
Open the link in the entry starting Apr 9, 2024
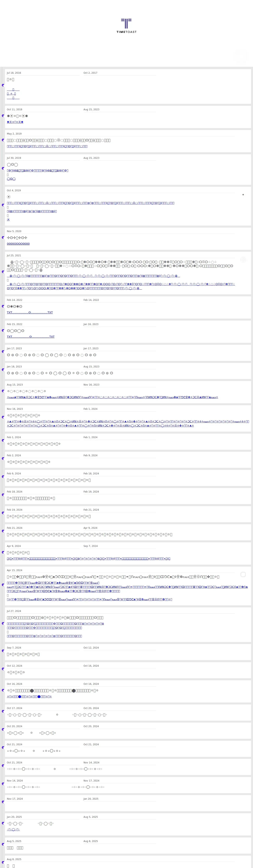pyautogui.click(x=89, y=558)
